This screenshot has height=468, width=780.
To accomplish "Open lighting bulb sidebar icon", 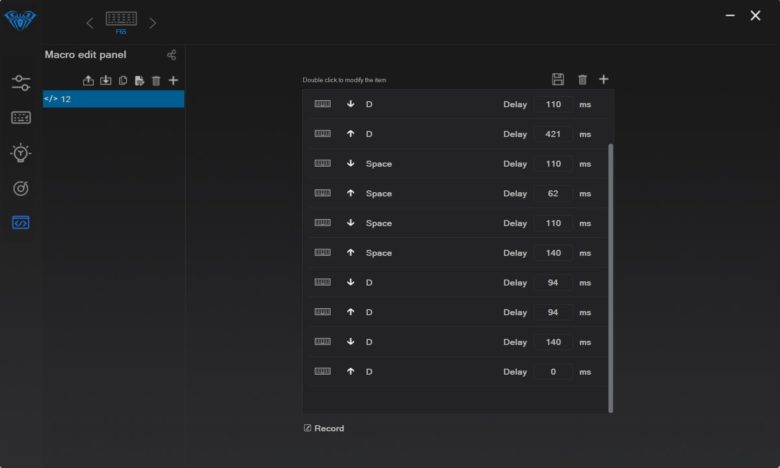I will pos(20,153).
